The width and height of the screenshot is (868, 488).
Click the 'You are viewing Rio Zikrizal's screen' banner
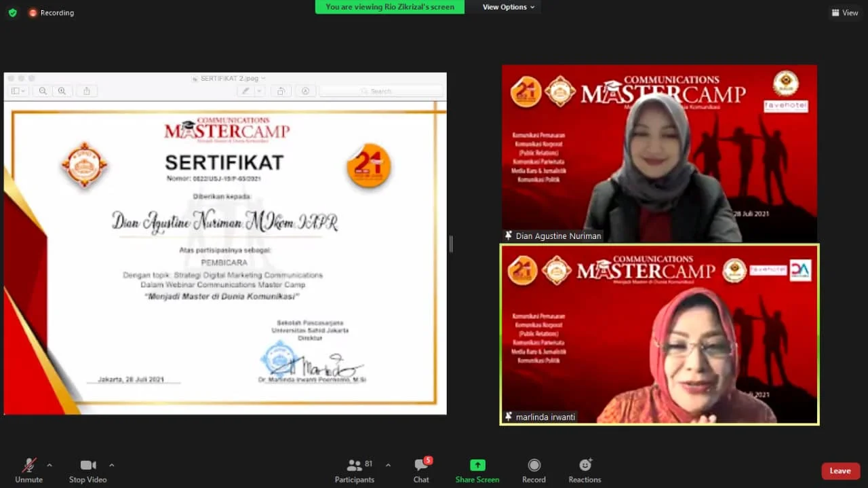tap(390, 7)
